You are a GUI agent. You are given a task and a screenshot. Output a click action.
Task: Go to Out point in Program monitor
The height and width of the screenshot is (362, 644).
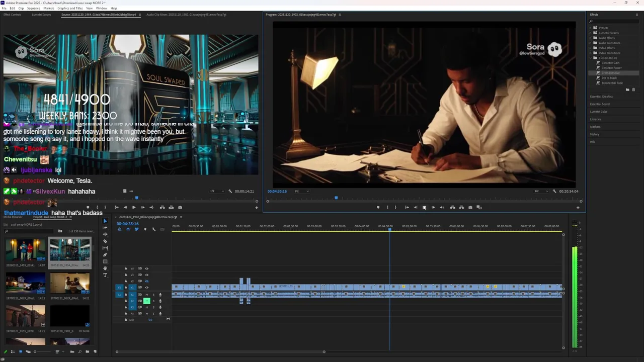point(442,207)
